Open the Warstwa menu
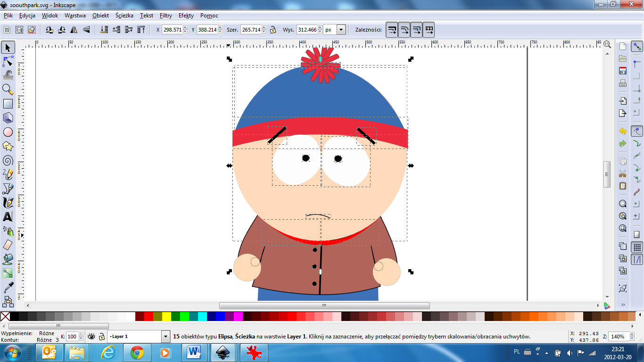The image size is (644, 362). [x=75, y=16]
